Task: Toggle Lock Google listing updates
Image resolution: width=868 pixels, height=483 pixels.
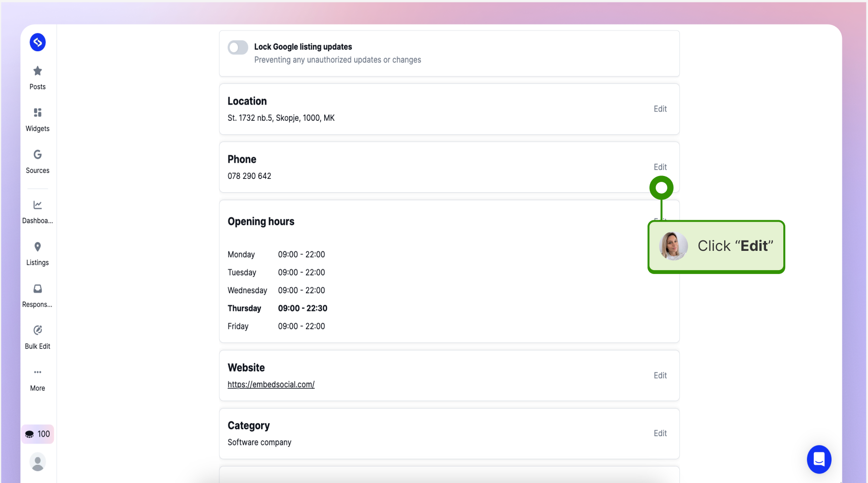Action: coord(238,47)
